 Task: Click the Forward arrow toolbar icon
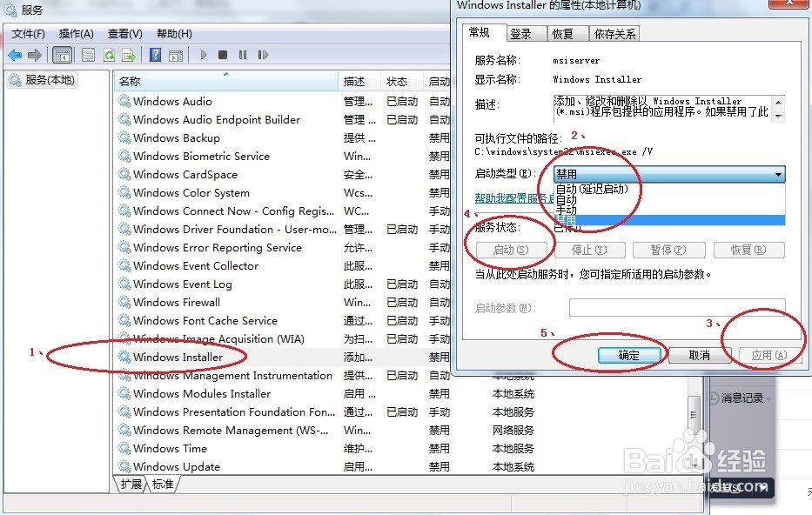tap(34, 55)
